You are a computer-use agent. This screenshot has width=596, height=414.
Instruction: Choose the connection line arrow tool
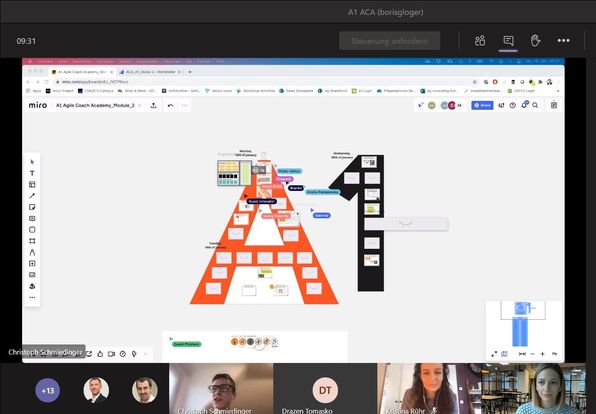click(x=32, y=196)
